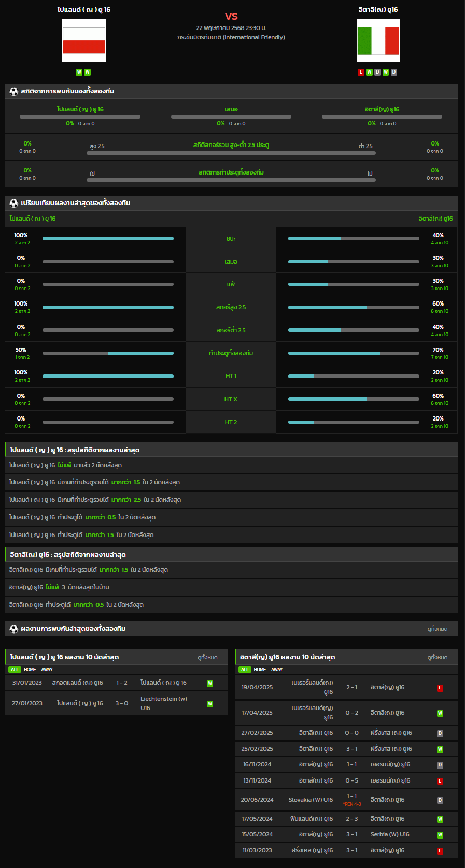Click 'สกอร์สูง 2.5' comparison row label
This screenshot has width=465, height=868.
tap(231, 307)
